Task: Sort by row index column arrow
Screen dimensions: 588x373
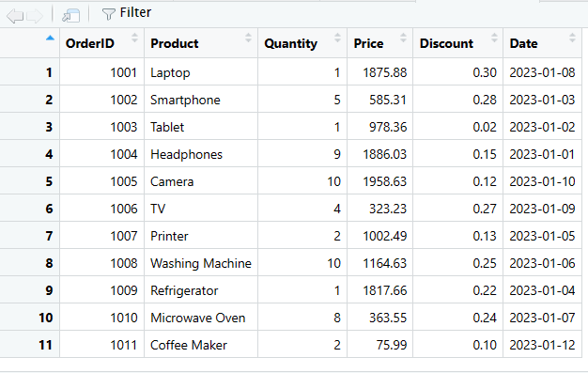Action: tap(50, 38)
